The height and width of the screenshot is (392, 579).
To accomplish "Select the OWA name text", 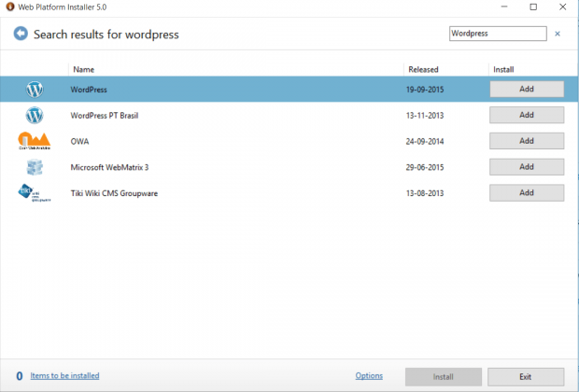I will 79,141.
